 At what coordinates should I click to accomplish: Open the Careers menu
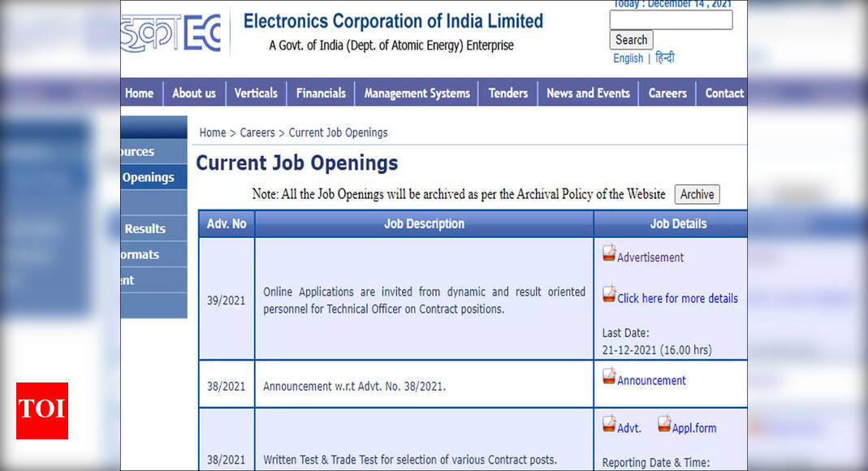coord(667,93)
